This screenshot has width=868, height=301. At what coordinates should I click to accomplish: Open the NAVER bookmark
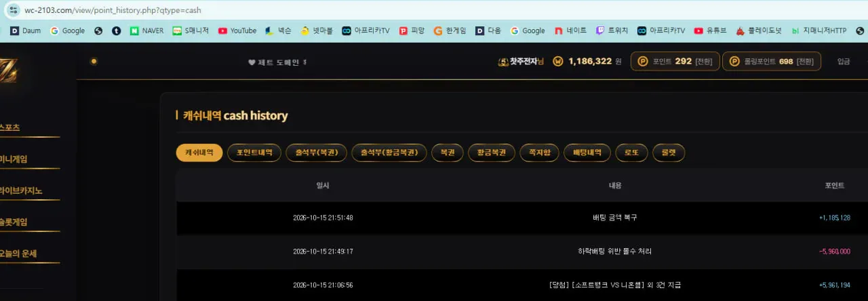[146, 31]
